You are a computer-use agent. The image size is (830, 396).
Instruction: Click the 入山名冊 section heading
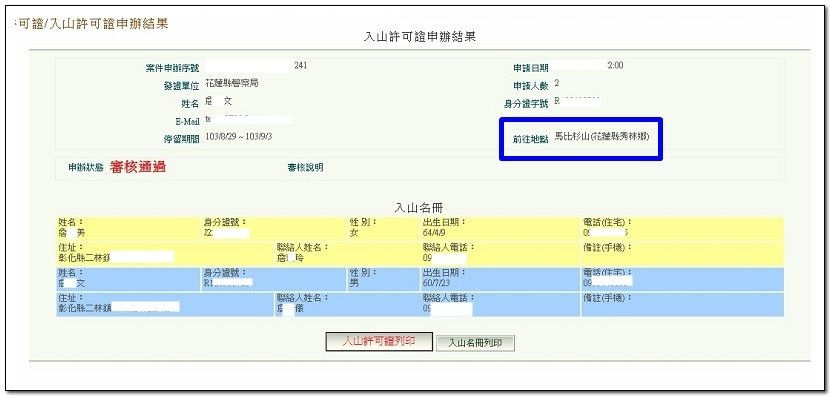(422, 208)
